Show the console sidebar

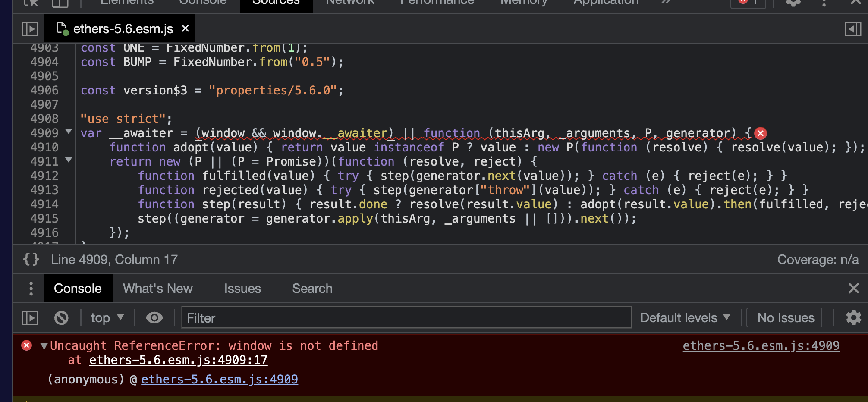[30, 318]
